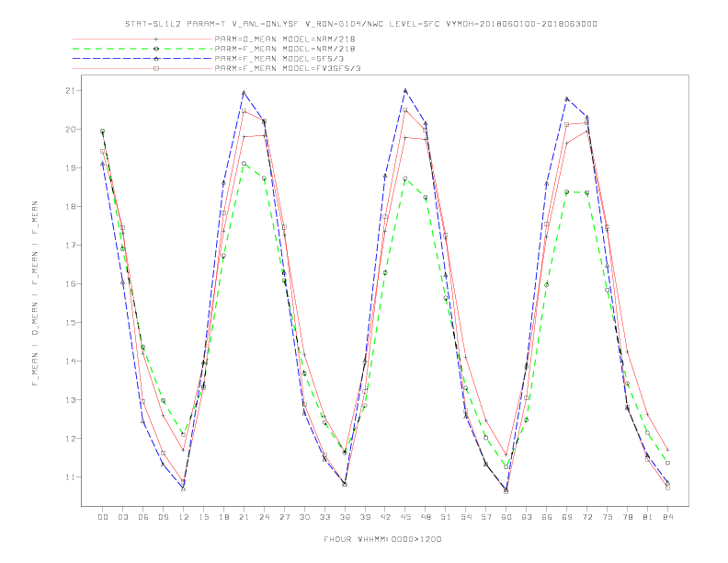Click x-axis tick label 42
The height and width of the screenshot is (563, 728).
(385, 517)
